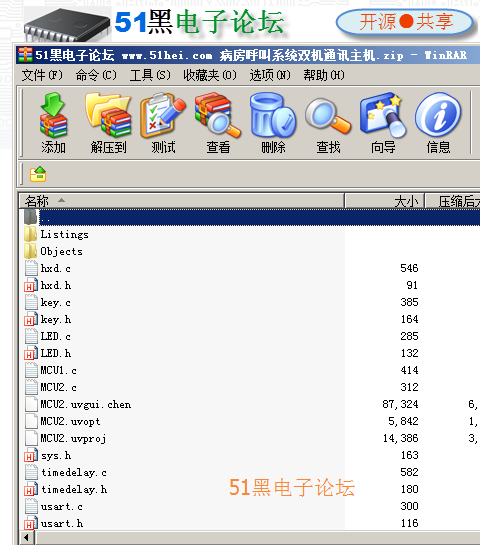Open the 文件(F) menu
This screenshot has width=480, height=545.
tap(42, 75)
